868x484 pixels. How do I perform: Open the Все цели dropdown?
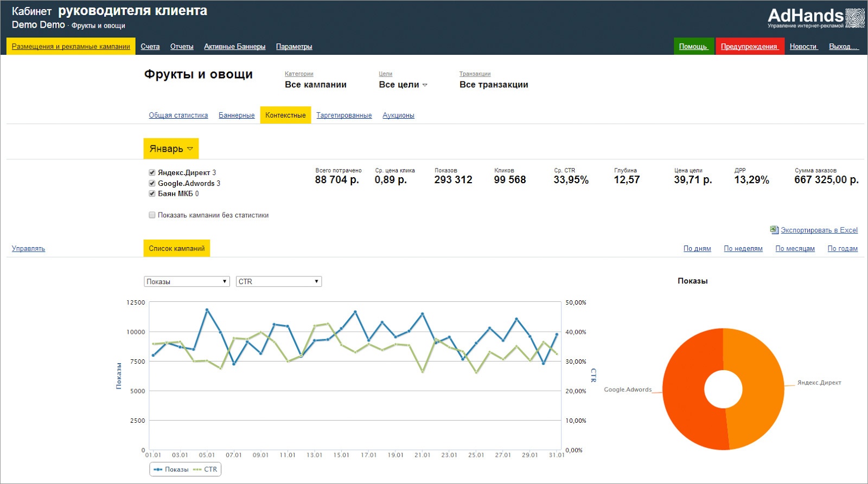pyautogui.click(x=403, y=85)
